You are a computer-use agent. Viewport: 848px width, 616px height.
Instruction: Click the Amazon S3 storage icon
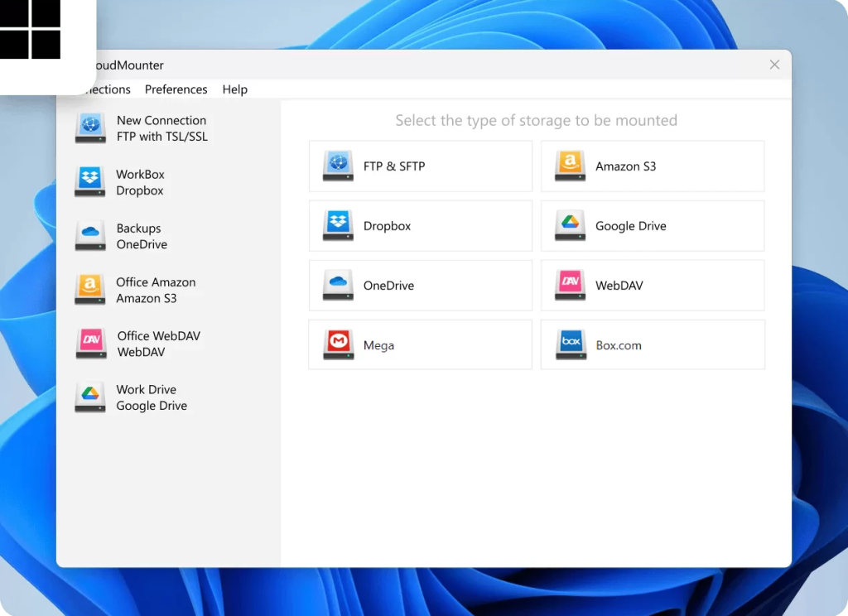click(x=569, y=166)
